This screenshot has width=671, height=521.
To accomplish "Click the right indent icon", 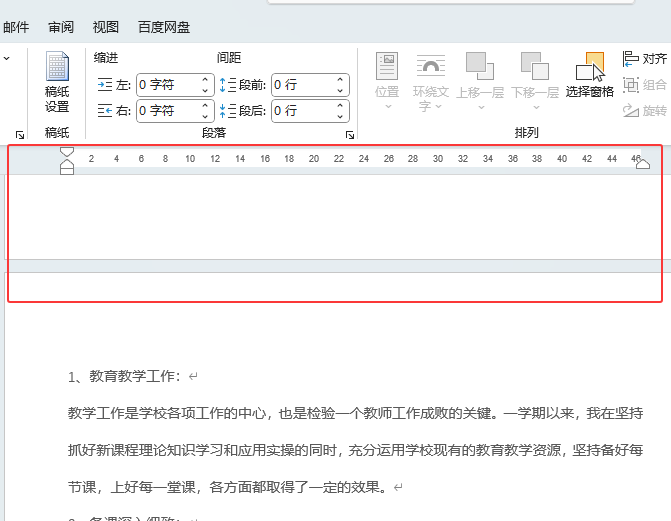I will point(105,111).
